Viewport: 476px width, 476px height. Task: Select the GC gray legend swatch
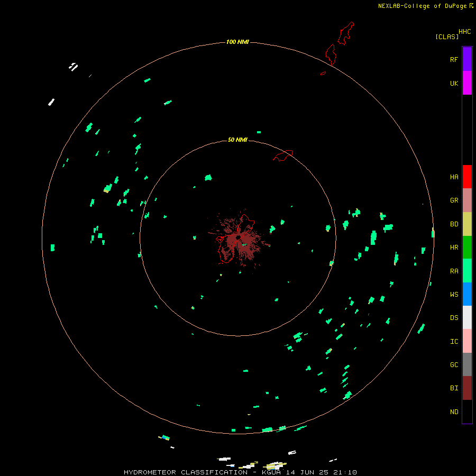click(x=467, y=364)
